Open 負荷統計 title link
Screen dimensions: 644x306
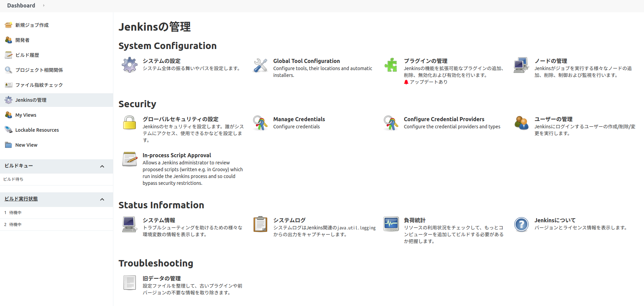tap(415, 220)
